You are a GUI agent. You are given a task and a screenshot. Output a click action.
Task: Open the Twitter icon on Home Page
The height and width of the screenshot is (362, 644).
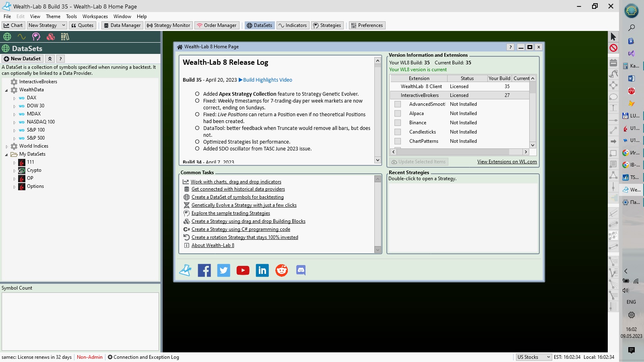[224, 270]
